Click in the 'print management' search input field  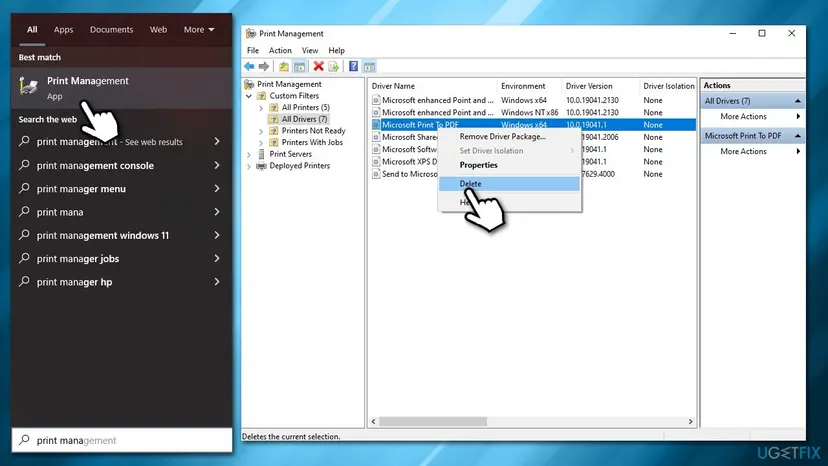[x=122, y=440]
